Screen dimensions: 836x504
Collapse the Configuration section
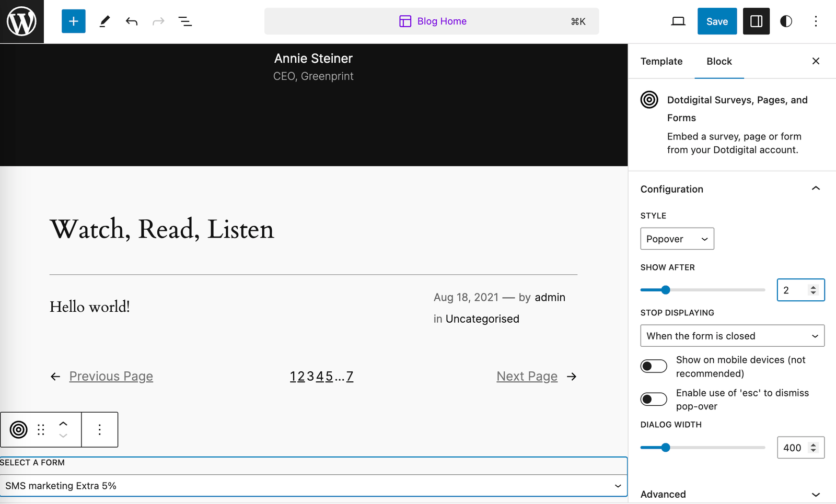coord(816,188)
